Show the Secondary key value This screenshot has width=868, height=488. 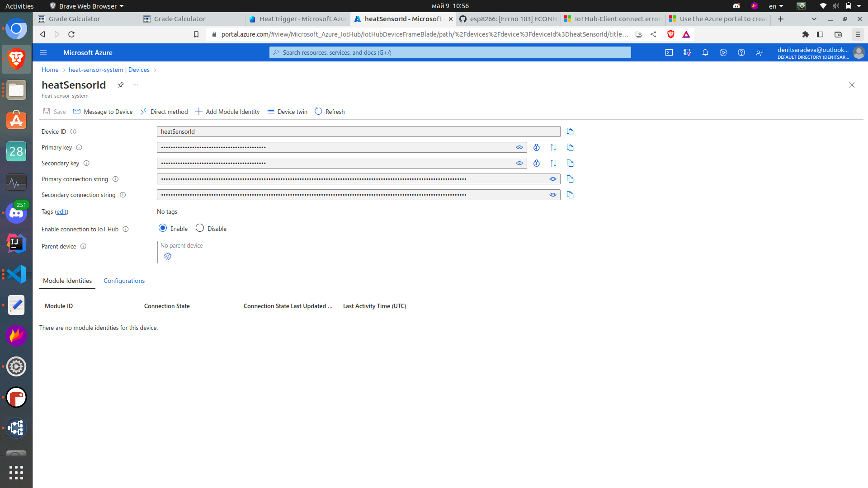tap(519, 163)
